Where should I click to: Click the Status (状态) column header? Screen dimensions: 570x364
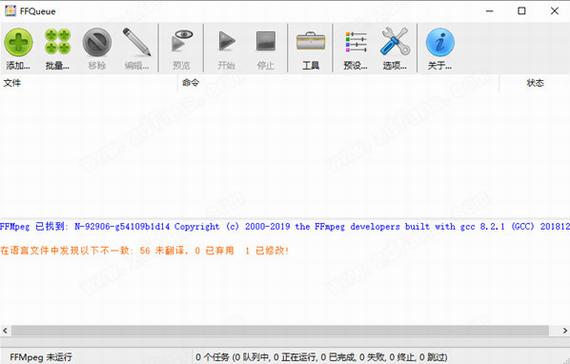tap(535, 83)
